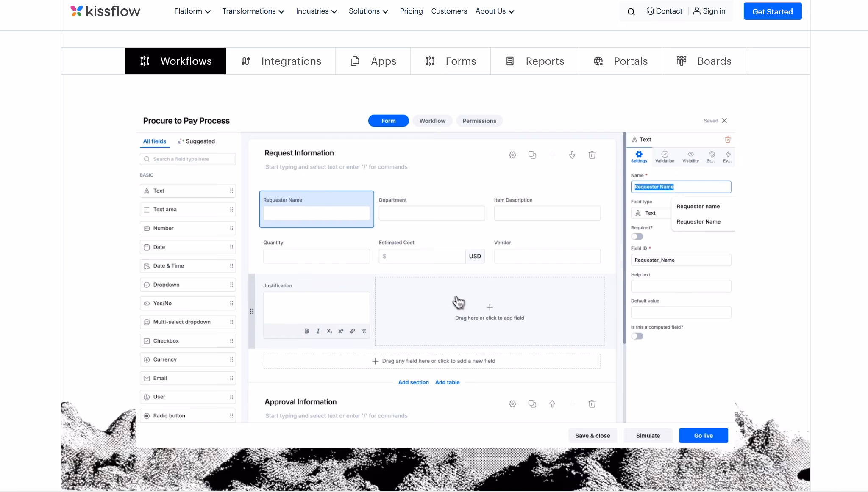Open the search icon in top navigation

tap(631, 12)
